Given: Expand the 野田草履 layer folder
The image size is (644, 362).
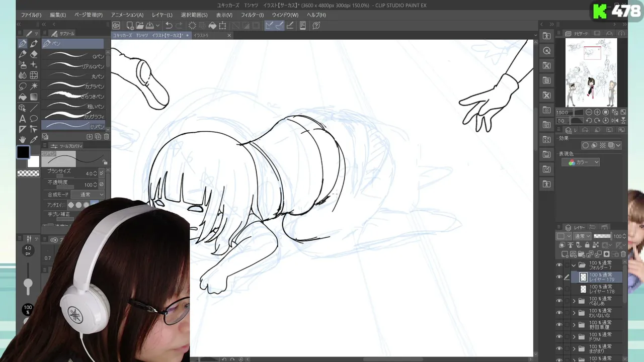Looking at the screenshot, I should 574,325.
